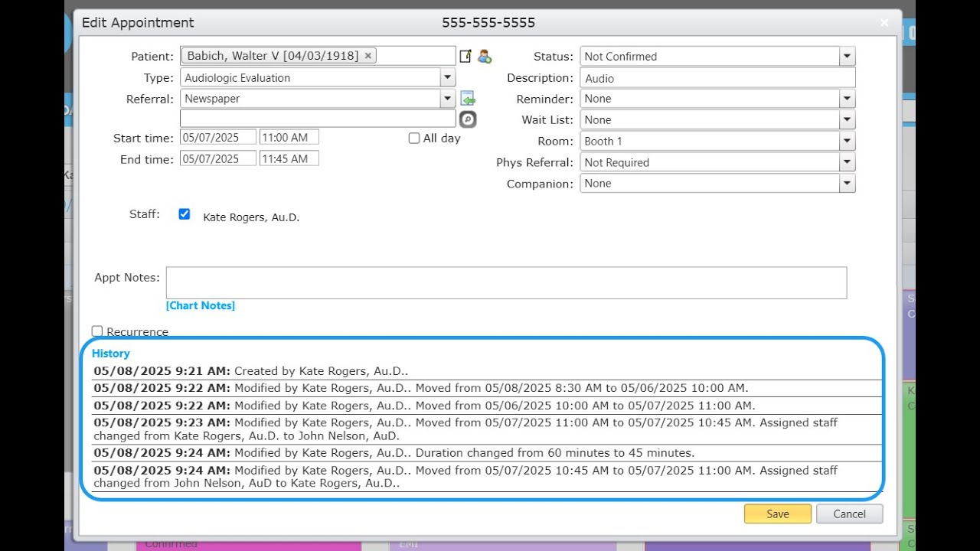Click the add new patient icon

(x=484, y=56)
